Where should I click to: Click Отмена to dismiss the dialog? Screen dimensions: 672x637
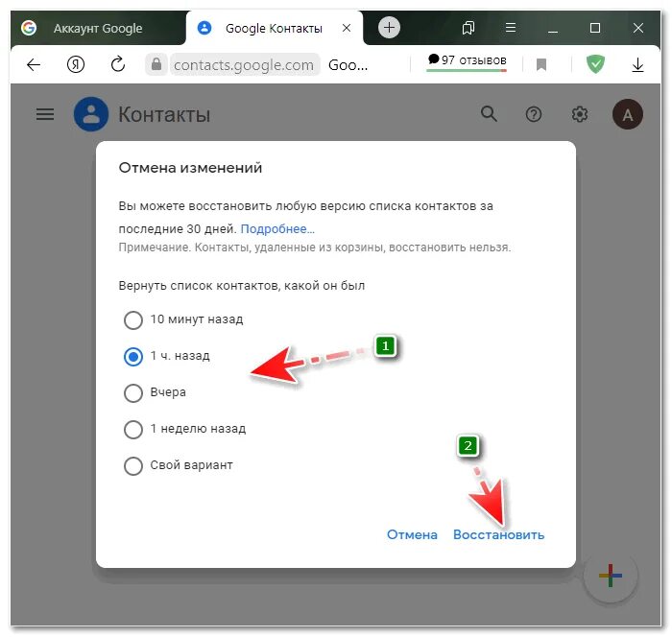[x=412, y=534]
